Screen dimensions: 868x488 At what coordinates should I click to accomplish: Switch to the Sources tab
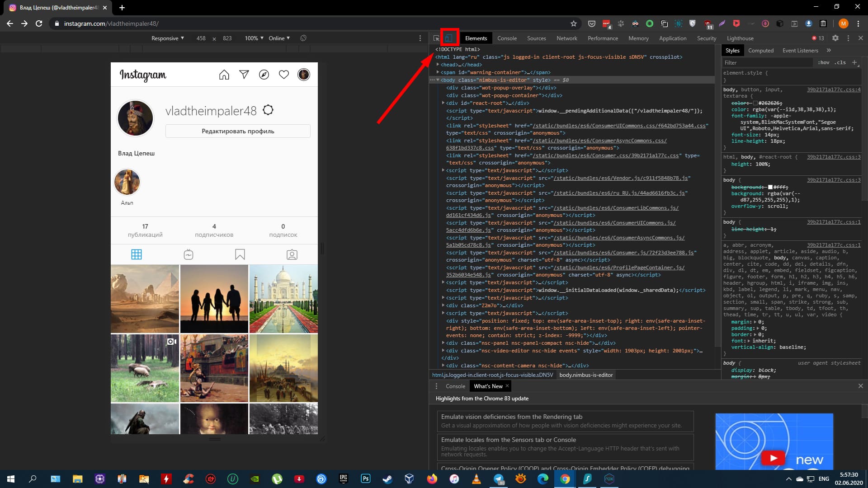click(x=536, y=38)
